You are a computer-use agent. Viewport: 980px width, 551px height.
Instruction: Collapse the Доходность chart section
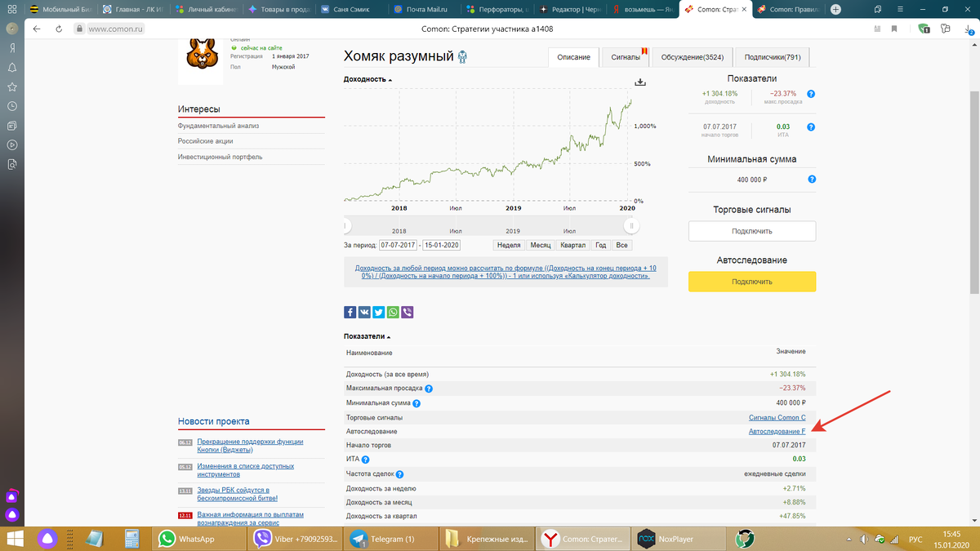pyautogui.click(x=367, y=79)
